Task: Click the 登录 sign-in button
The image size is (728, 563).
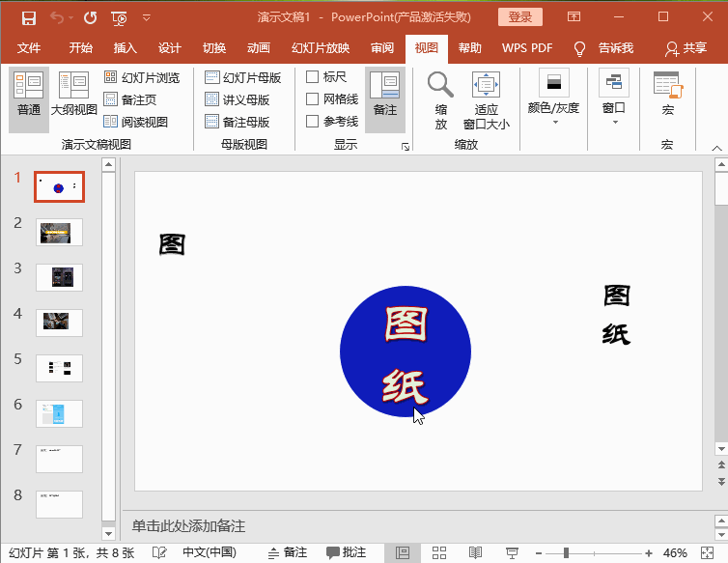Action: [x=520, y=17]
